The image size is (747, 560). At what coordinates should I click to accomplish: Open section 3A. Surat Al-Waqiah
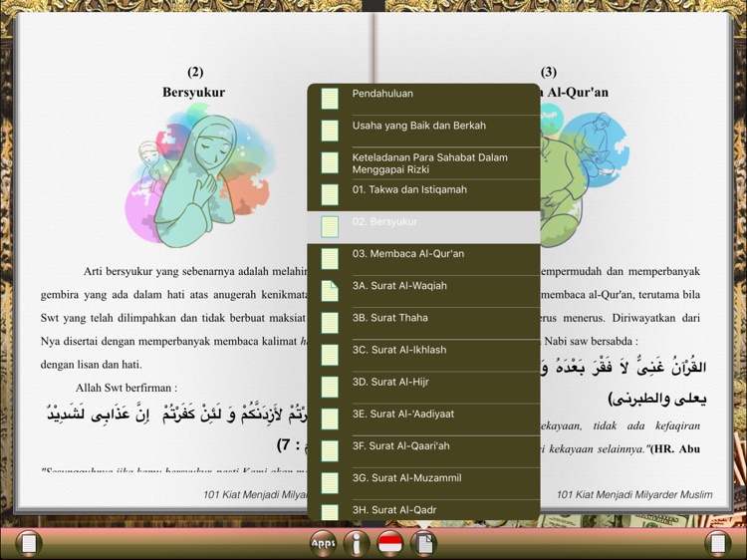423,291
